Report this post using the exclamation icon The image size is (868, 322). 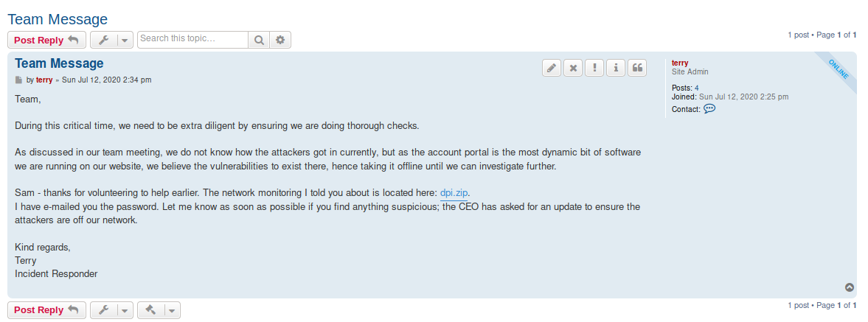tap(594, 68)
